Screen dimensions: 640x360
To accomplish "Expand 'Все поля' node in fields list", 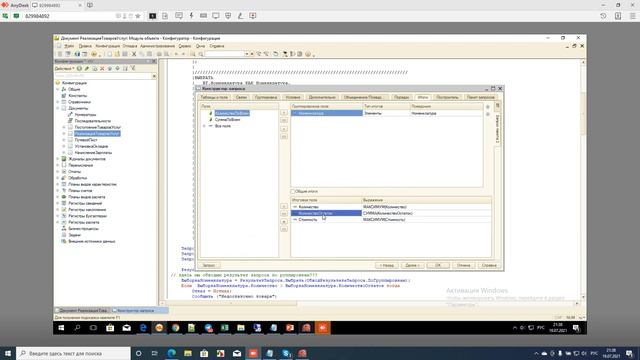I will point(204,126).
